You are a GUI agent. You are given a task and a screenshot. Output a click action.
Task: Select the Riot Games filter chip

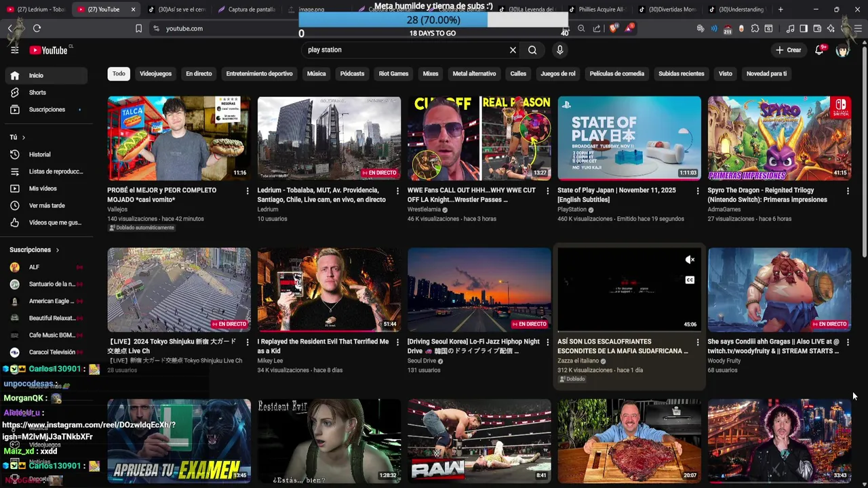click(x=393, y=74)
